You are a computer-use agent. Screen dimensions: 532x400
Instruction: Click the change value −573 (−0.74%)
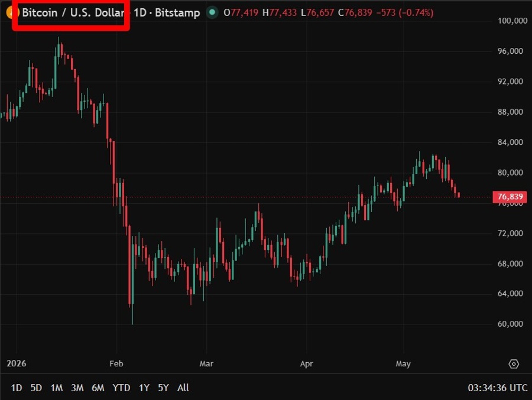coord(405,13)
